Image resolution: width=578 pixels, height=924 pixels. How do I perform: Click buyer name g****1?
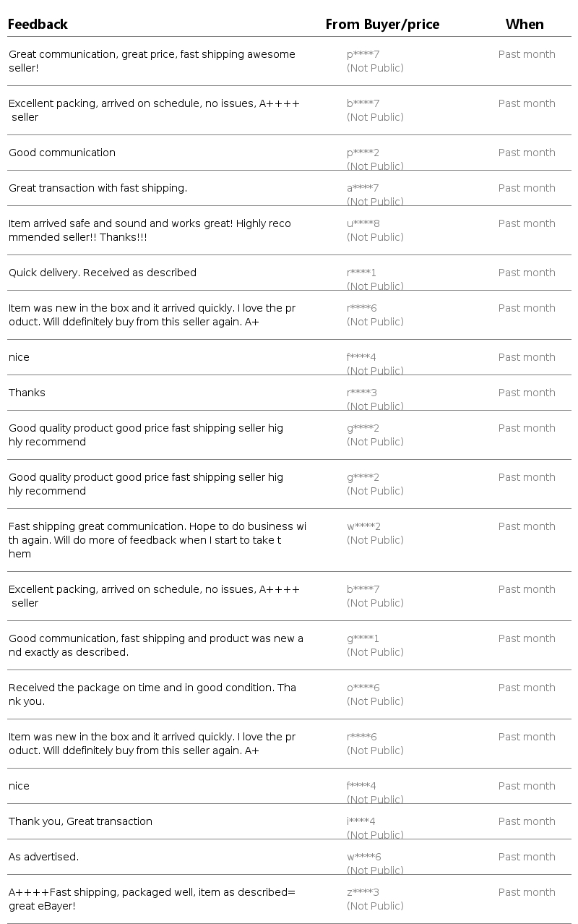click(363, 638)
